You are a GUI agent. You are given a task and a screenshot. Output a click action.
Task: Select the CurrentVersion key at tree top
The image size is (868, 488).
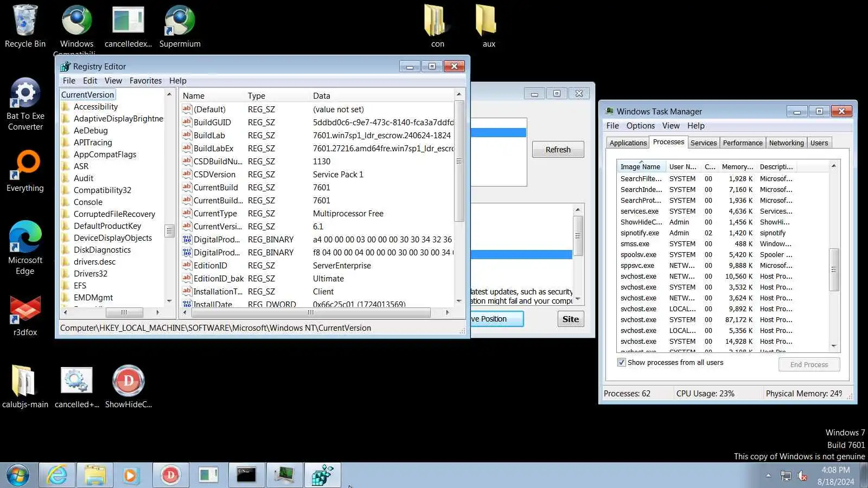87,95
